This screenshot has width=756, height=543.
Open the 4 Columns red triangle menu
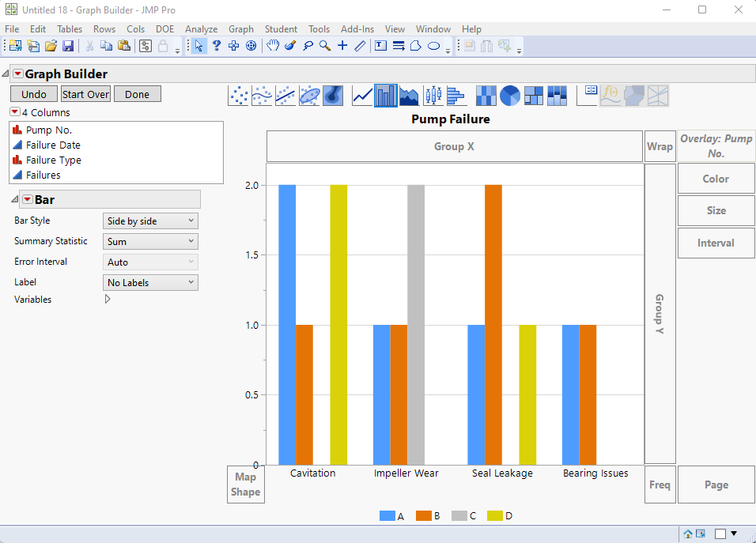[15, 111]
